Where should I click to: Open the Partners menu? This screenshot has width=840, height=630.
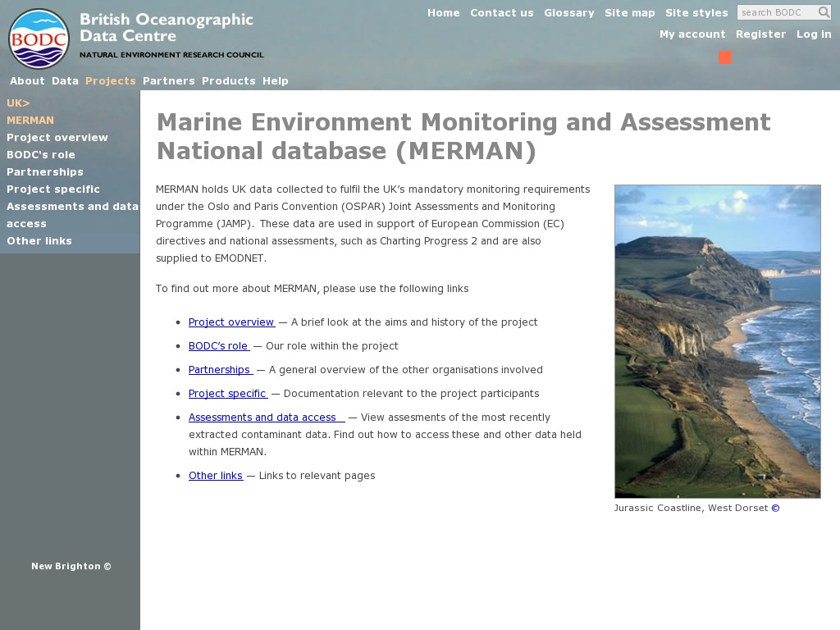[169, 81]
